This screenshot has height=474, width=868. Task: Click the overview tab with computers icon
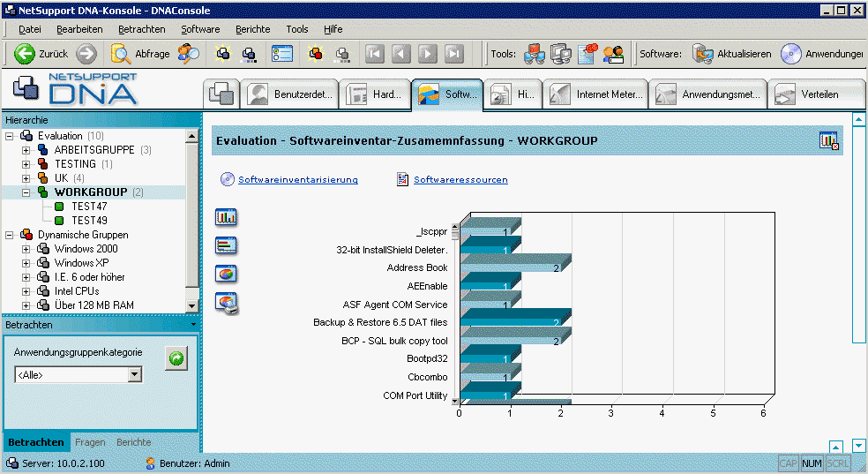[221, 94]
